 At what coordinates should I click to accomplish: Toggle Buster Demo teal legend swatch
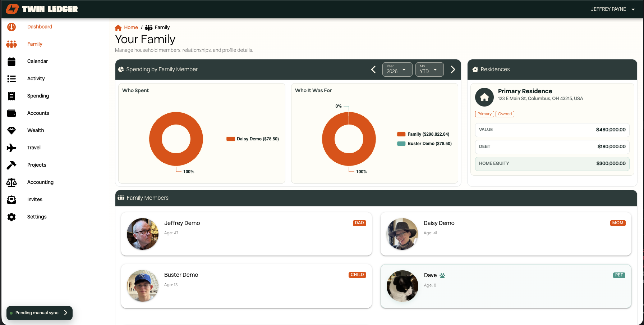click(x=401, y=144)
